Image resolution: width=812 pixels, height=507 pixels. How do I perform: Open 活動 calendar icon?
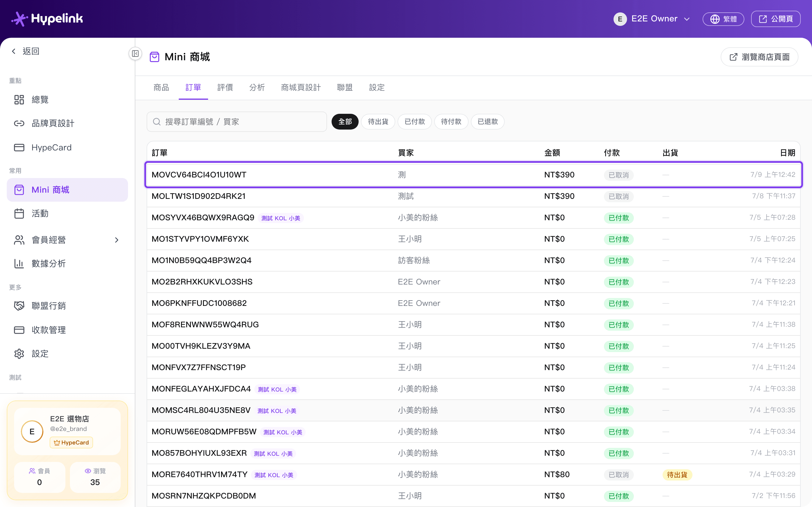click(x=19, y=214)
